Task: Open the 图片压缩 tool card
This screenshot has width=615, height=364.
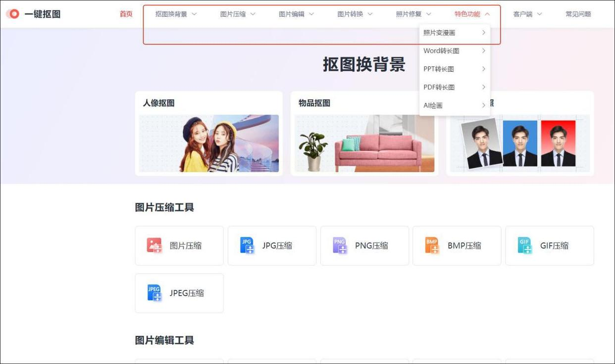Action: point(179,246)
